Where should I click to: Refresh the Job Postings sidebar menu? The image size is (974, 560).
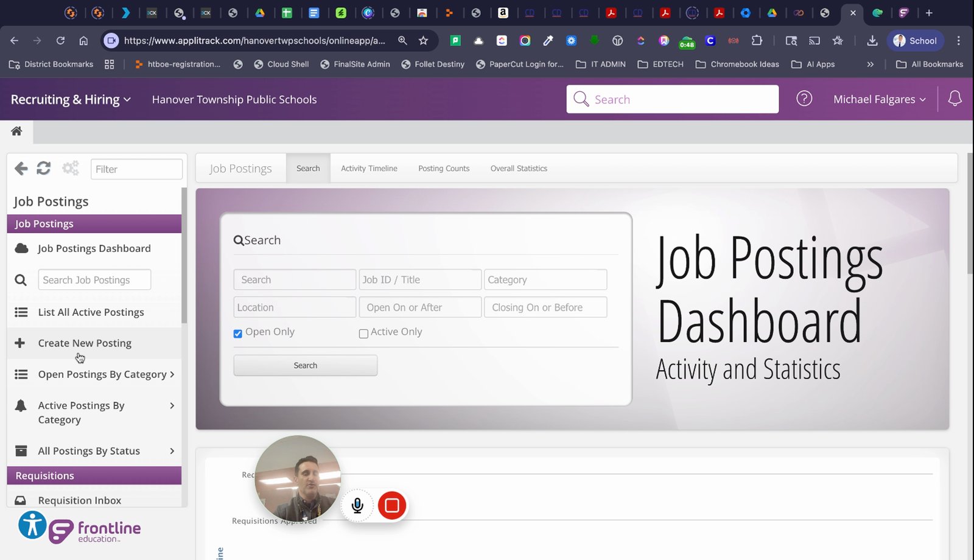pos(43,169)
